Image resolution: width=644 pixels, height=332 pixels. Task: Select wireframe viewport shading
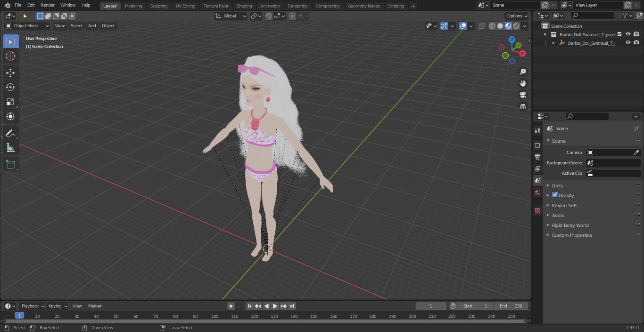click(x=492, y=26)
